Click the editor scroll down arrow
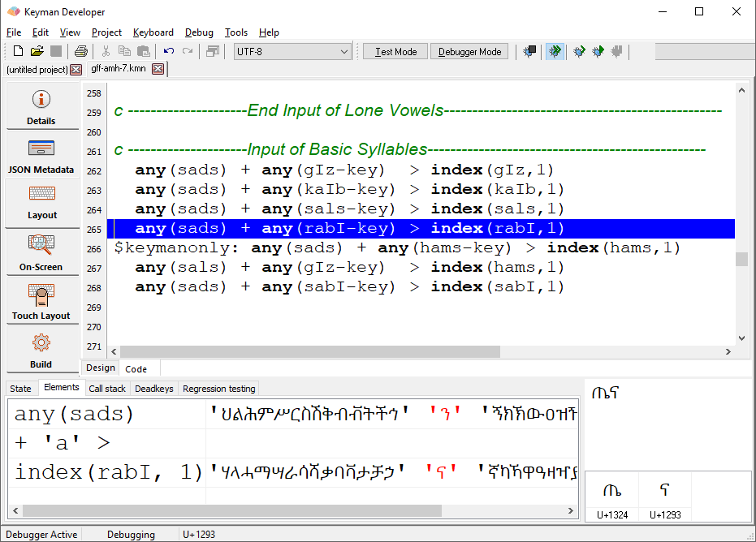 click(741, 338)
